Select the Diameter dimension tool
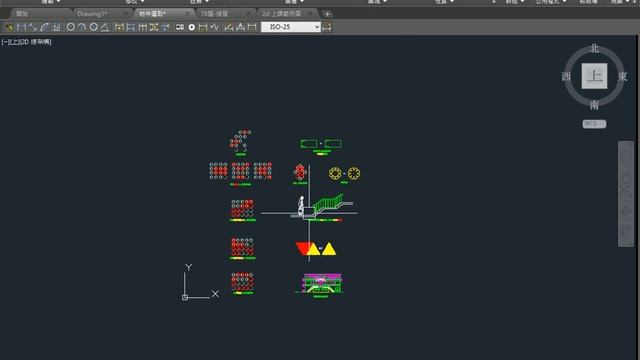This screenshot has height=360, width=640. click(x=93, y=27)
